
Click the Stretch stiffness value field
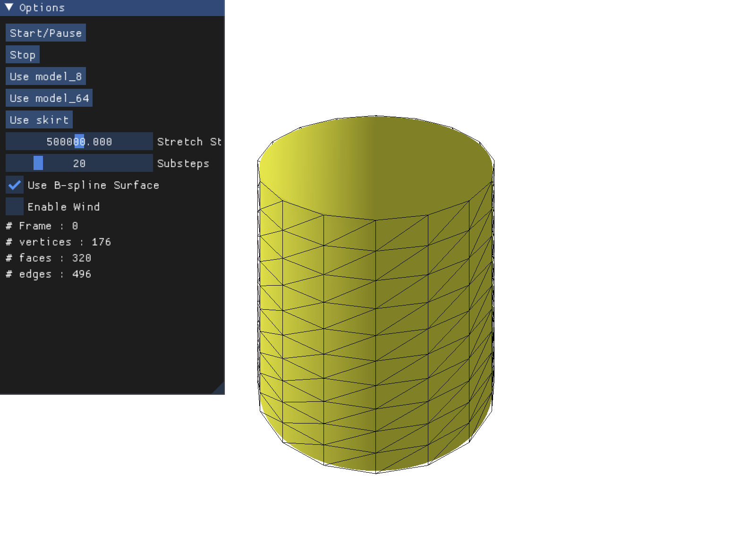coord(79,142)
